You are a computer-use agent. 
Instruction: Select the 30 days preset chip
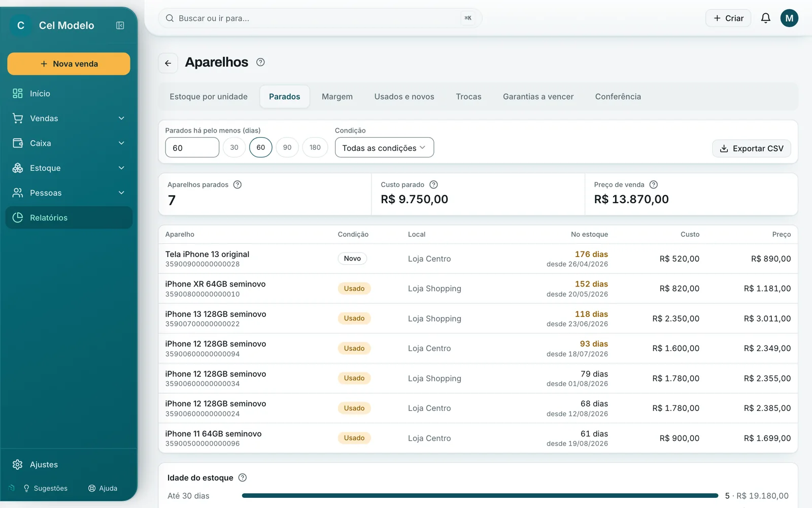pyautogui.click(x=234, y=147)
